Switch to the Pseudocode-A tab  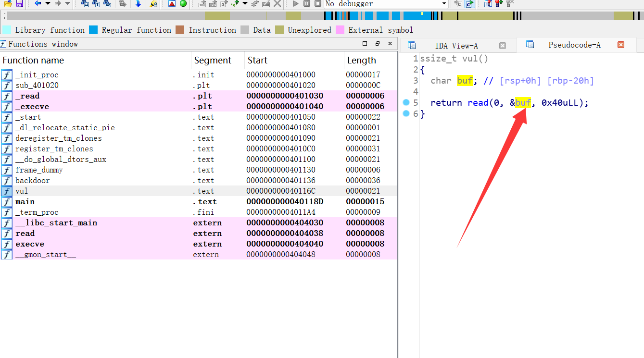click(574, 45)
